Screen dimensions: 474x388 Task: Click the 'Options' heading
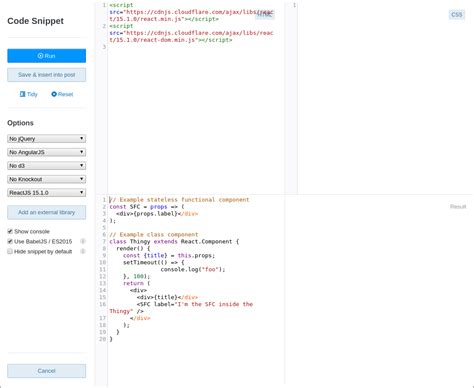click(20, 123)
